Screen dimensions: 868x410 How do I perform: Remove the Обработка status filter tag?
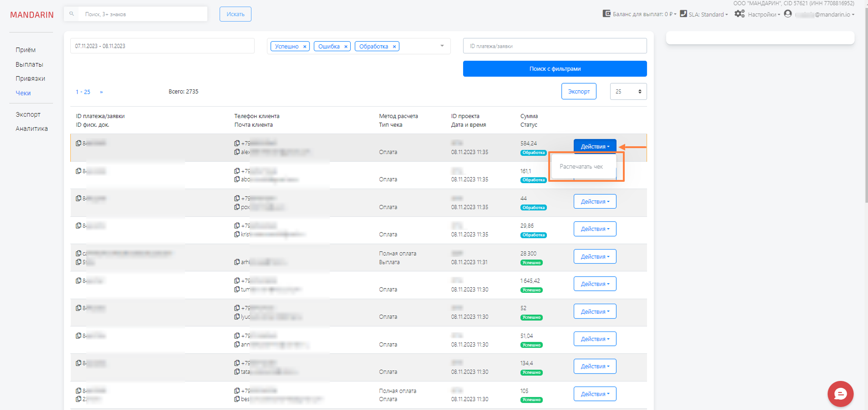tap(395, 46)
